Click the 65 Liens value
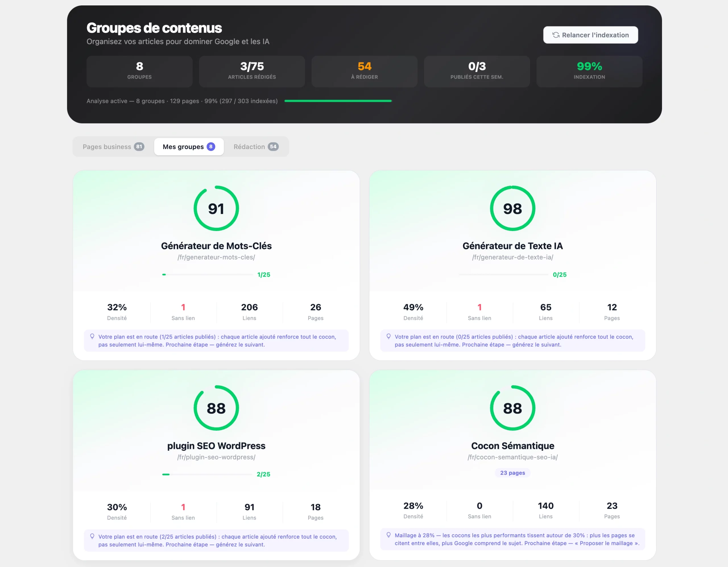 pyautogui.click(x=546, y=307)
